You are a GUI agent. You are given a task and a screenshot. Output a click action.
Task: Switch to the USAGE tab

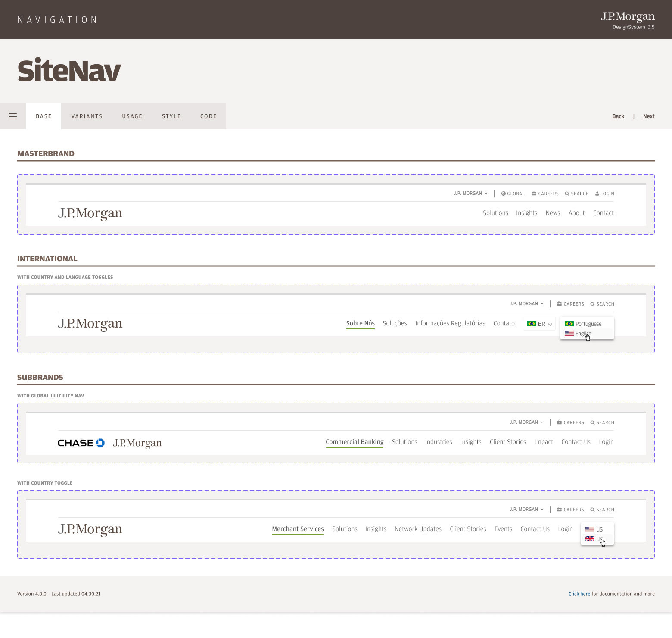pos(132,116)
